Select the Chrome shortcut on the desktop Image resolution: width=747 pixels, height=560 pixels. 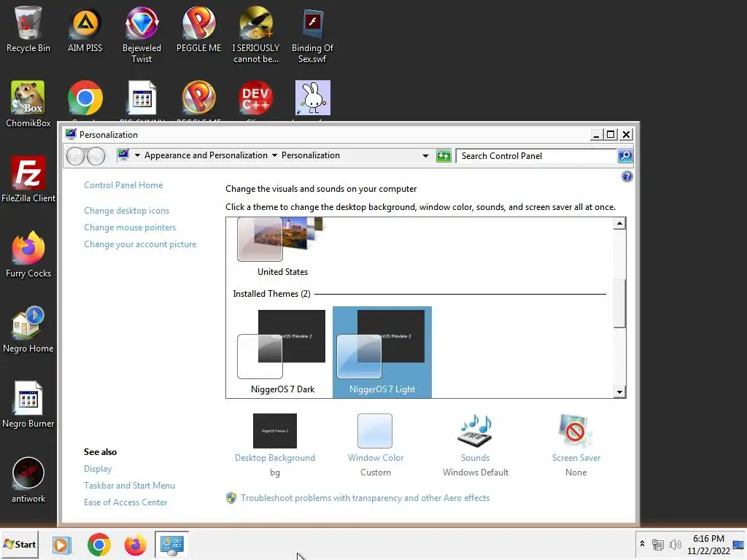coord(85,98)
